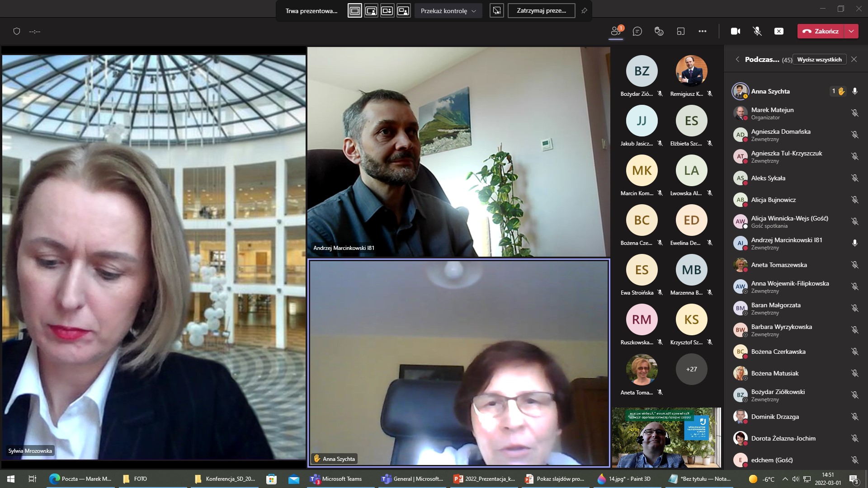
Task: Open dropdown arrow next to Zakończ
Action: pyautogui.click(x=851, y=31)
